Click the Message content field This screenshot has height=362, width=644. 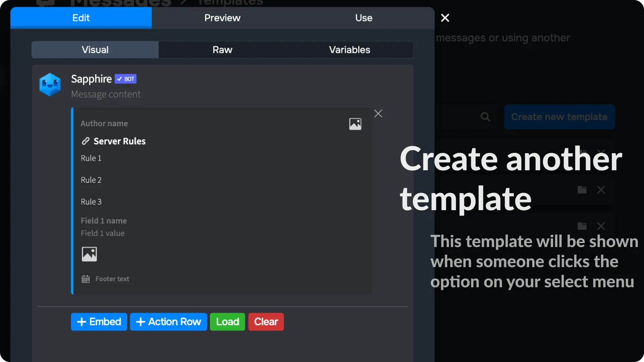coord(106,95)
